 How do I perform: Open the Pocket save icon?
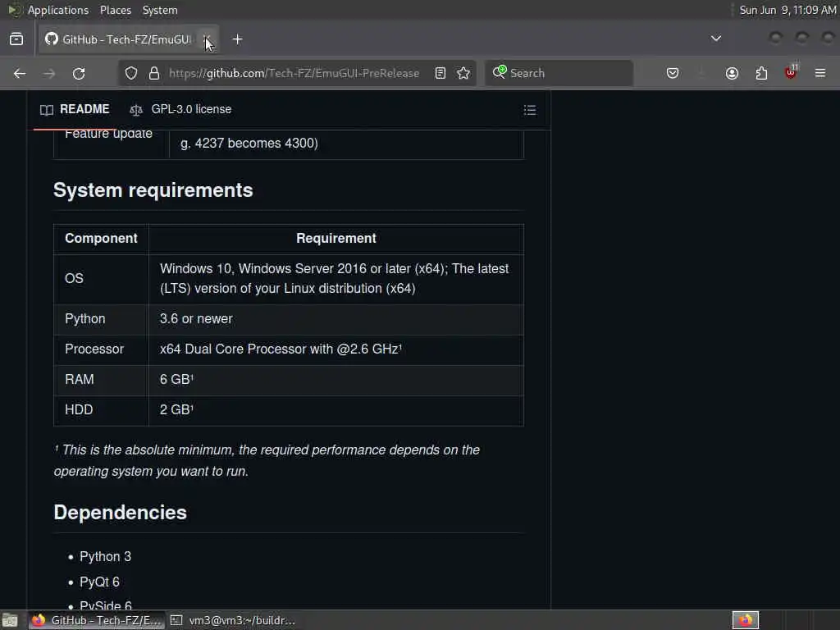coord(673,73)
